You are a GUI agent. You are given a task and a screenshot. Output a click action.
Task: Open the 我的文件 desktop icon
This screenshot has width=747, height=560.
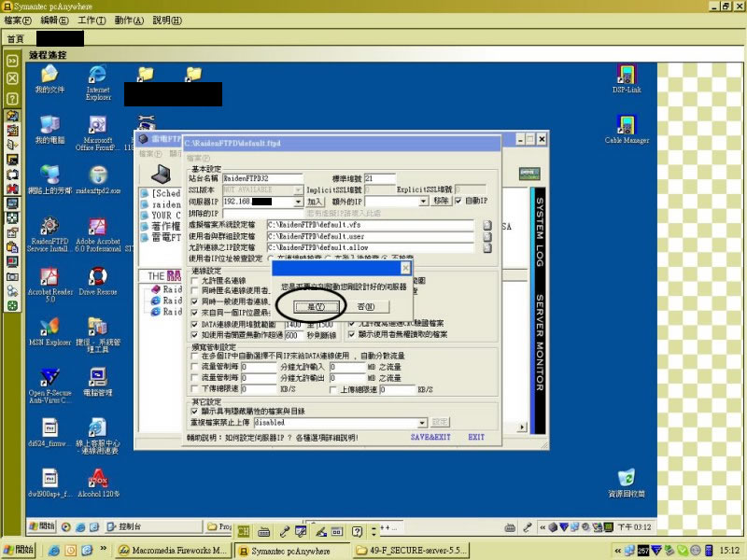click(x=49, y=79)
